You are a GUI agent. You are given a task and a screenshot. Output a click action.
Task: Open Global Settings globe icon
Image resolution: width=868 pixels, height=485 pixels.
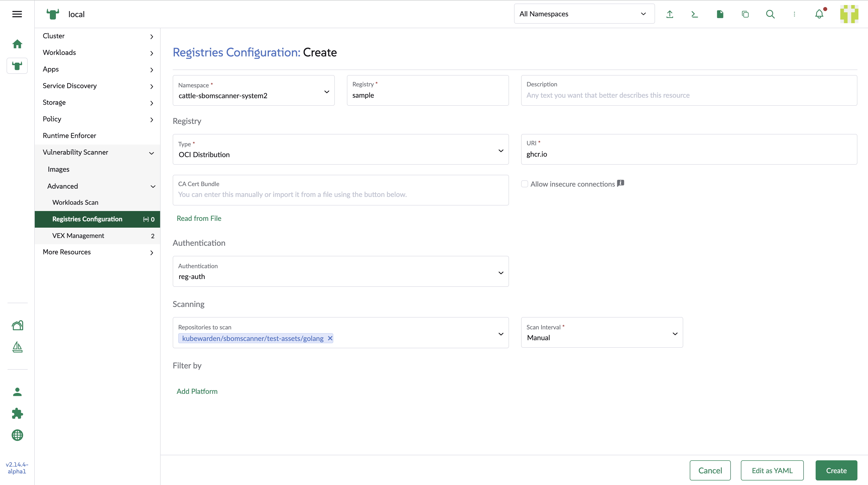pyautogui.click(x=17, y=435)
